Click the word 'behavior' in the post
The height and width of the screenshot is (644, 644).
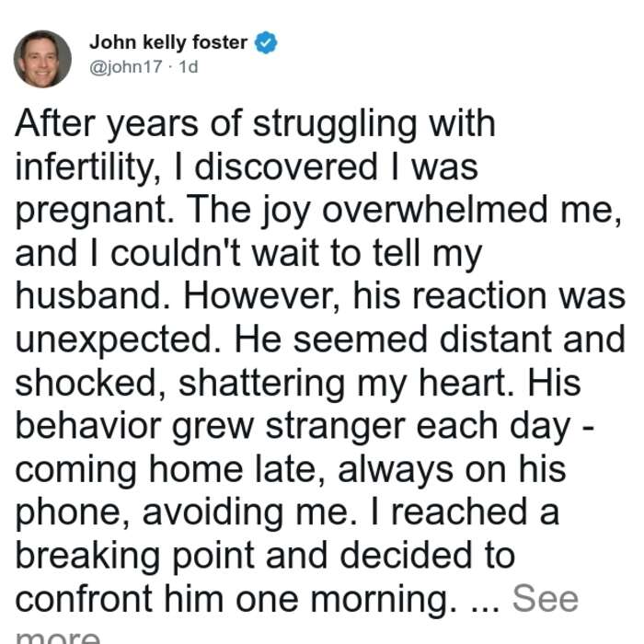click(x=88, y=426)
